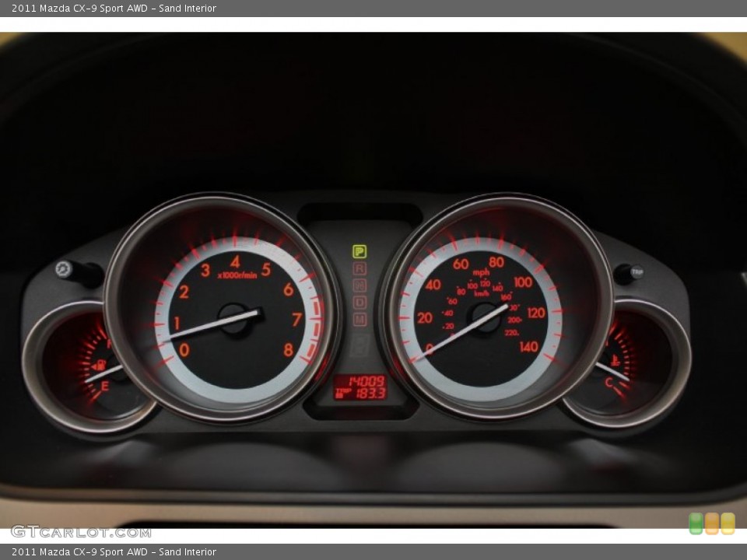Image resolution: width=747 pixels, height=560 pixels.
Task: Click the km/h label on speedometer
Action: pyautogui.click(x=481, y=293)
